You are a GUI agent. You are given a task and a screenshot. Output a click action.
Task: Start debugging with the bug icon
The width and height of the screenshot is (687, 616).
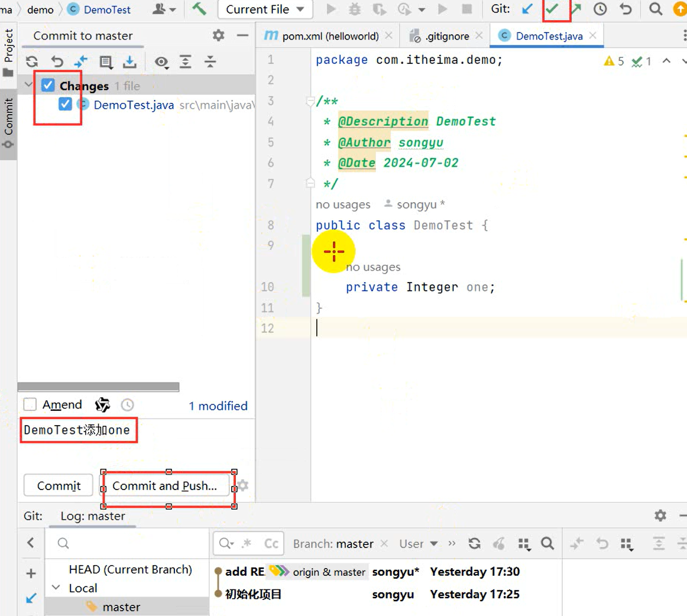coord(355,9)
